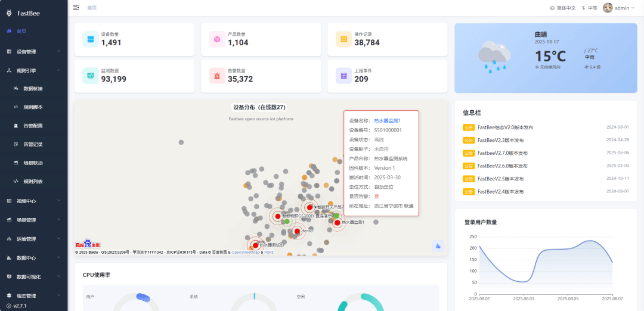Screen dimensions: 644x311
Task: Click the 场景管理 sidebar icon
Action: coord(9,220)
